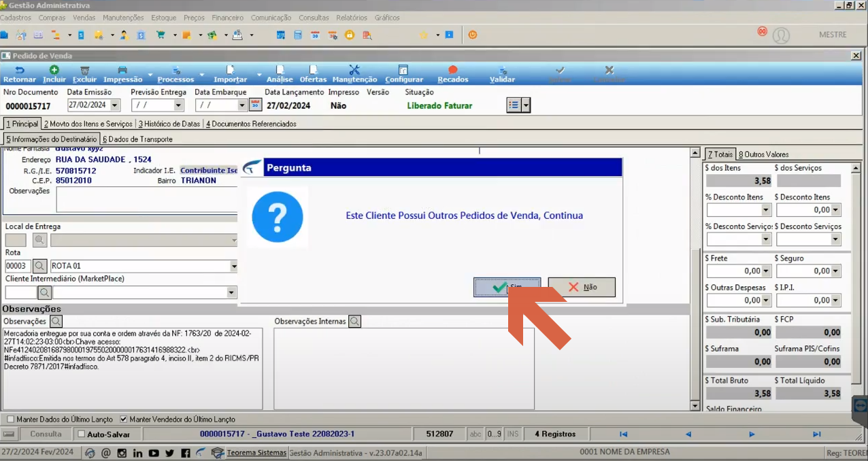Toggle the Auto-Salvar checkbox
The width and height of the screenshot is (868, 461).
coord(82,434)
